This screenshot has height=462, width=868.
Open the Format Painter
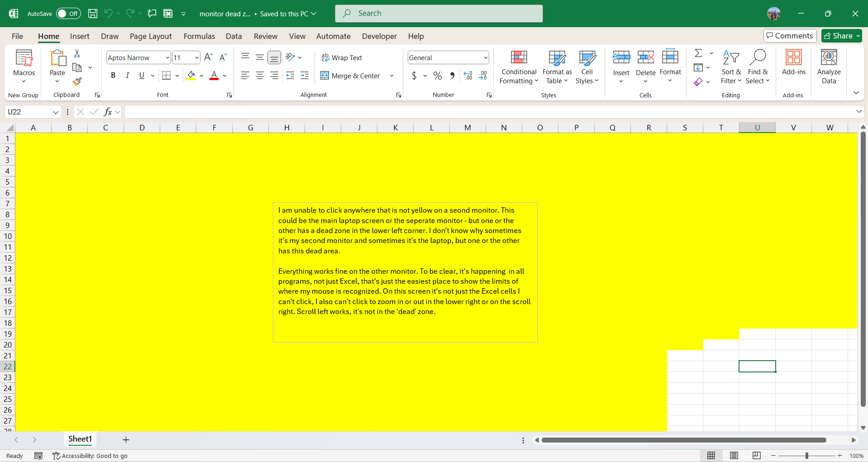pyautogui.click(x=77, y=82)
